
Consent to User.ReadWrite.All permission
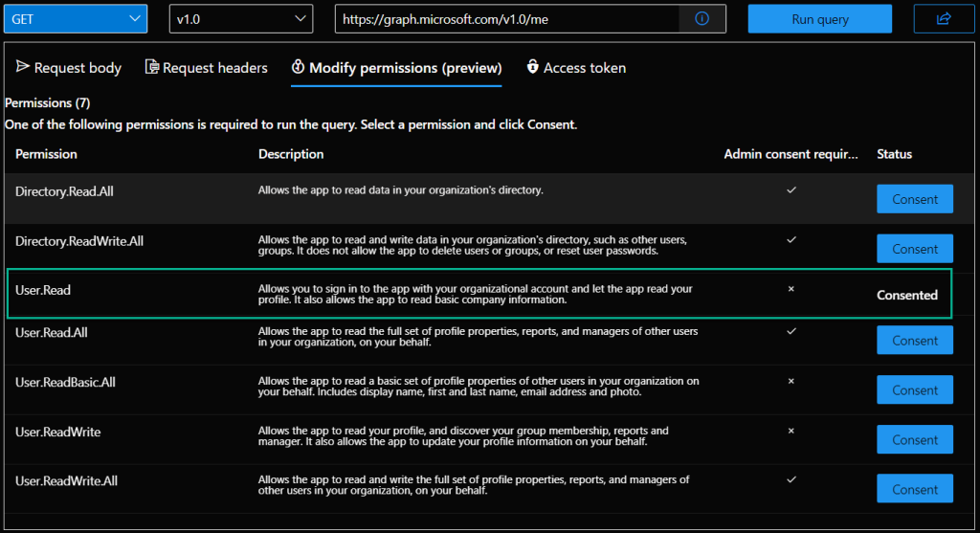coord(915,489)
